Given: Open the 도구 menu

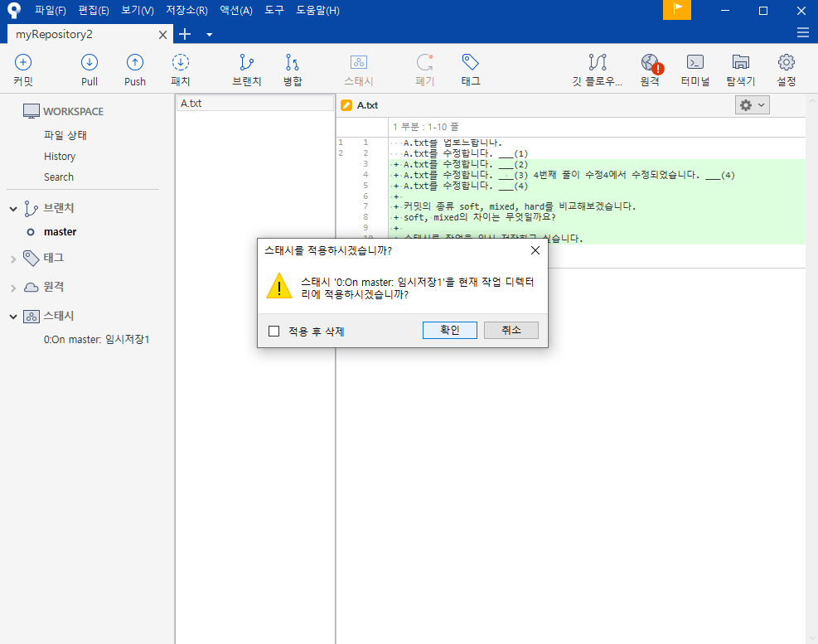Looking at the screenshot, I should point(273,11).
